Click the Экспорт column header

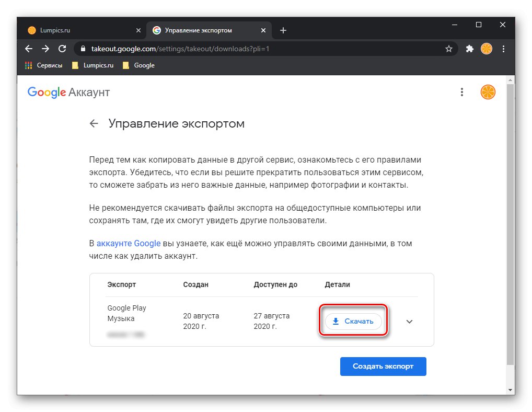(x=121, y=285)
